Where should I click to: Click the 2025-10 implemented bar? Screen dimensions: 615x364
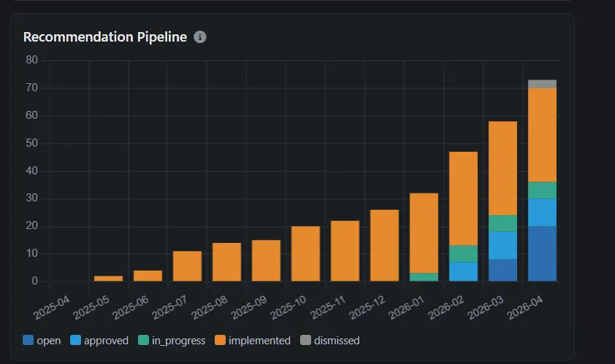tap(305, 254)
